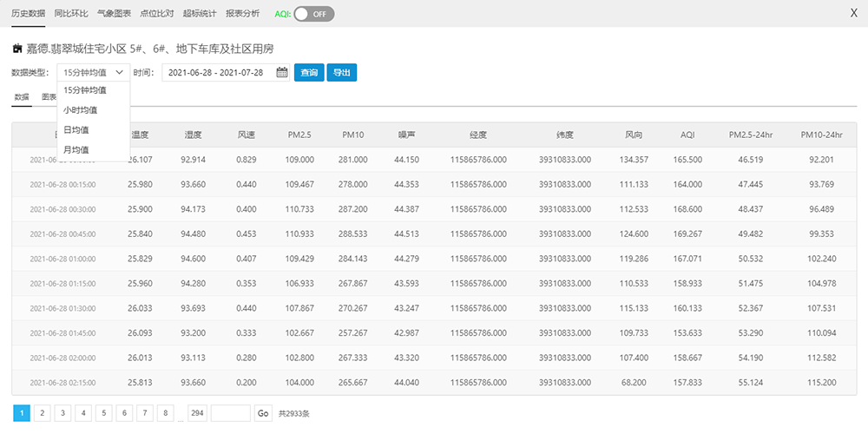Open the 数据类型 dropdown

click(93, 73)
